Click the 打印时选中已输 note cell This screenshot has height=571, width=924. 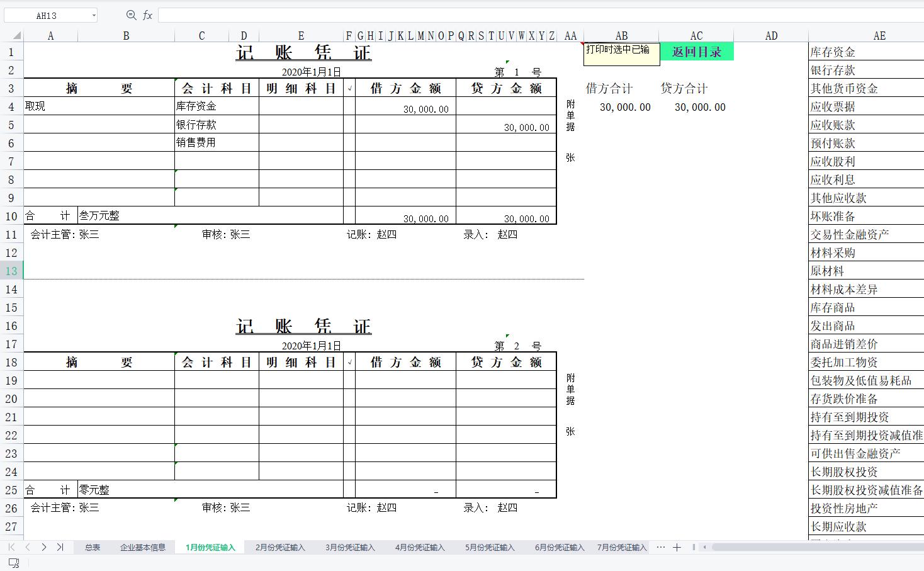click(622, 54)
